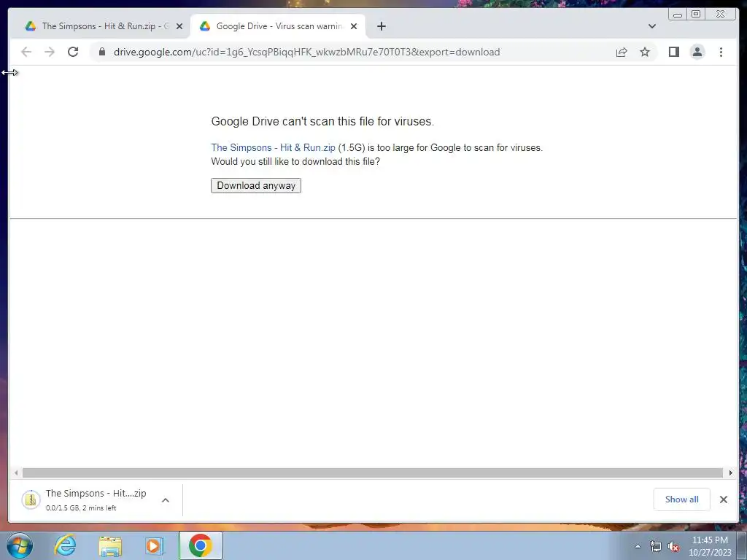The image size is (747, 560).
Task: Open a new tab with the plus button
Action: [x=381, y=26]
